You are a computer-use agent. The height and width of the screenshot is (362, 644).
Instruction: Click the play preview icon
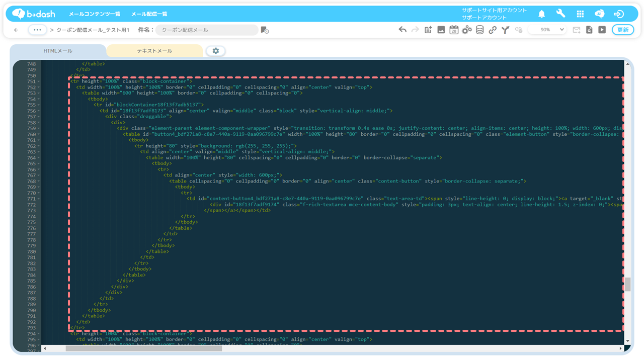(x=602, y=30)
